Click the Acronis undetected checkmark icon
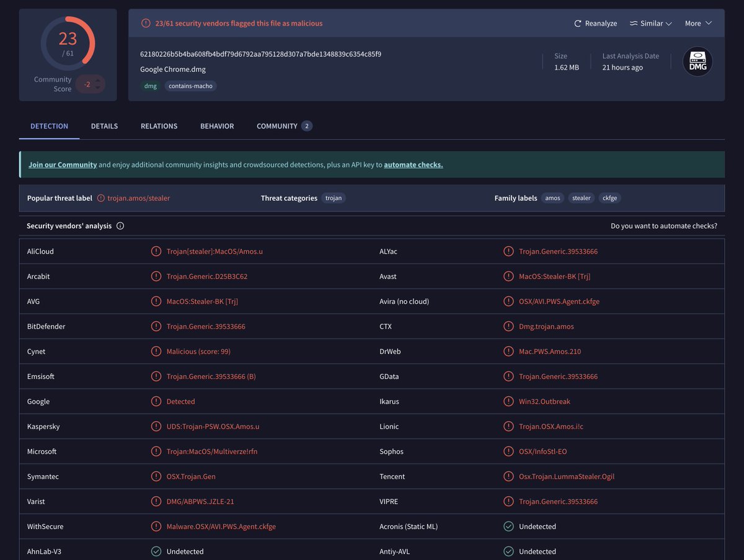 [x=508, y=527]
